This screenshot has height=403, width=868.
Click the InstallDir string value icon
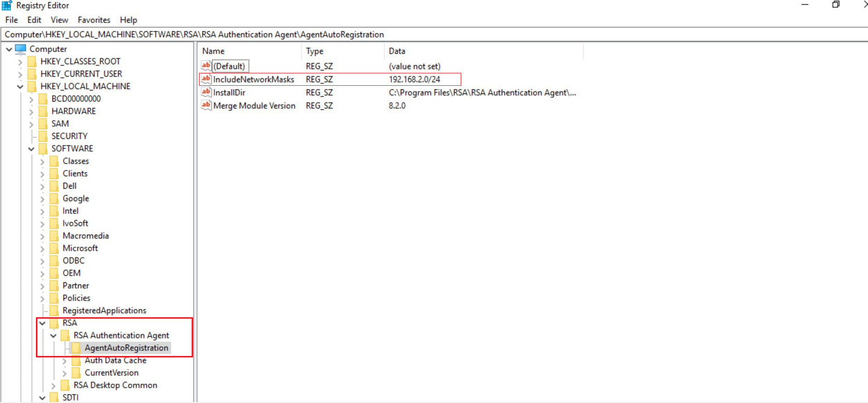(206, 93)
